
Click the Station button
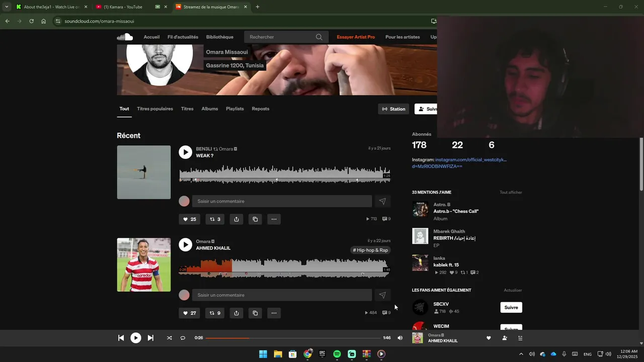pyautogui.click(x=393, y=109)
